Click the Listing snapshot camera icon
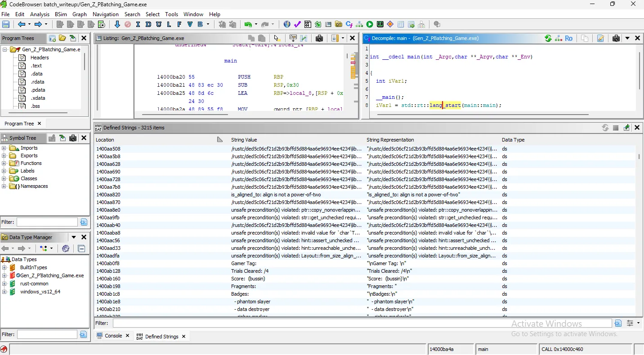Viewport: 644px width, 355px height. (319, 38)
